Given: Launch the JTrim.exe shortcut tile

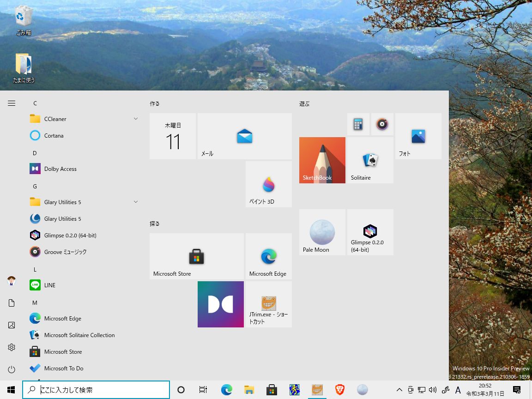Looking at the screenshot, I should (x=269, y=304).
